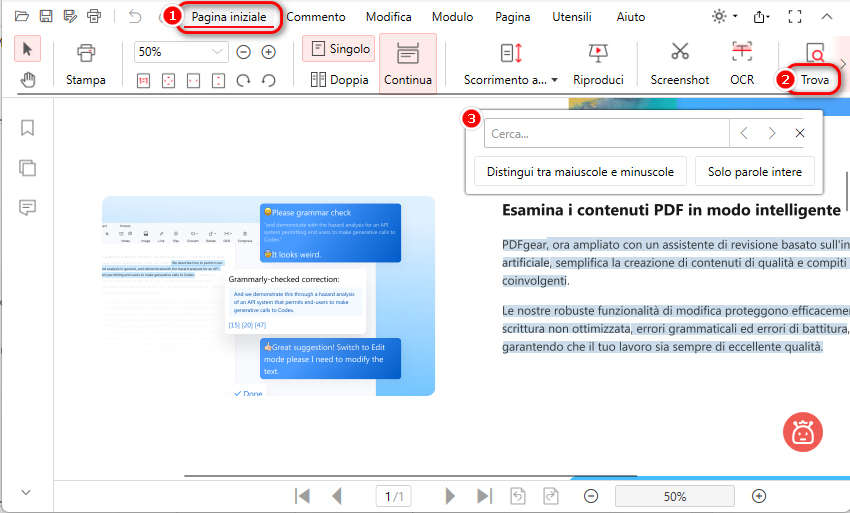
Task: Start the Screenshot scissors tool
Action: (x=680, y=65)
